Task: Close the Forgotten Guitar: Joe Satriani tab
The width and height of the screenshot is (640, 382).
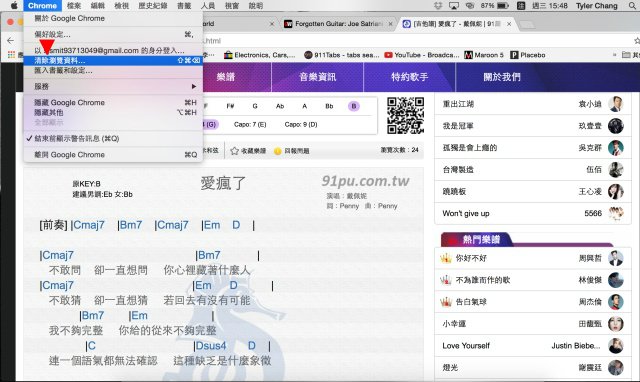Action: pyautogui.click(x=391, y=24)
